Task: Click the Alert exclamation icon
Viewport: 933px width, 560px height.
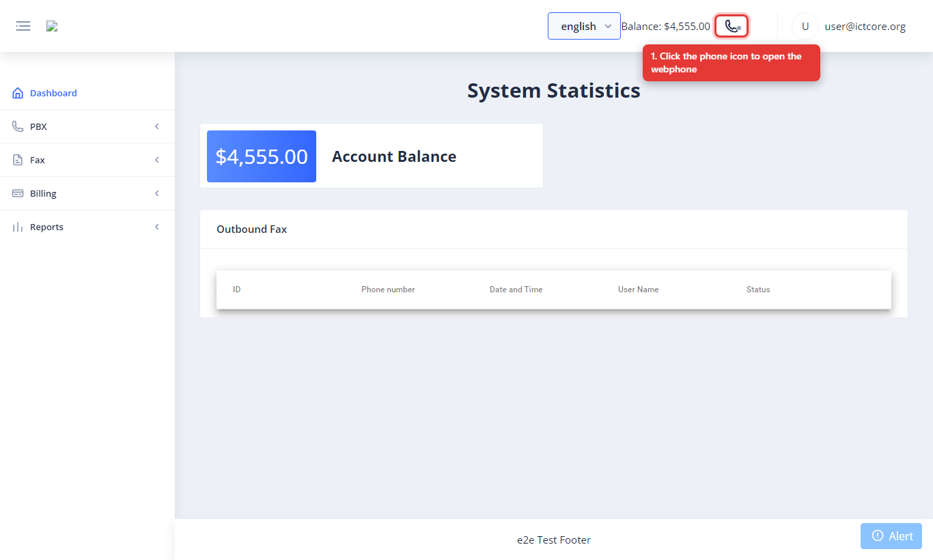Action: (x=878, y=535)
